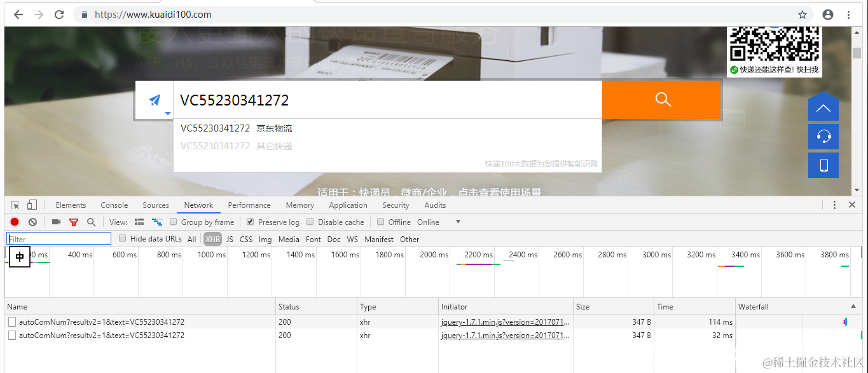This screenshot has width=868, height=373.
Task: Click the padlock site info icon
Action: pos(85,14)
